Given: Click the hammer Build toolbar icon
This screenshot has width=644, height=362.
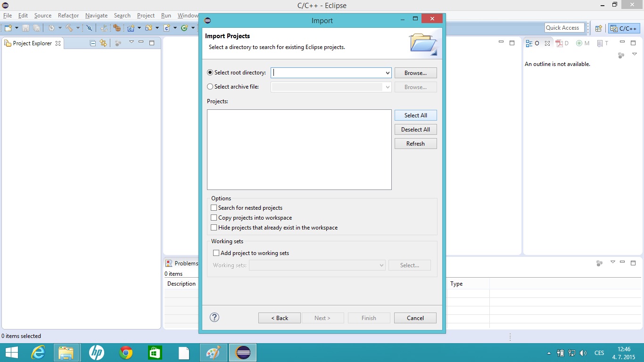Looking at the screenshot, I should coord(69,28).
